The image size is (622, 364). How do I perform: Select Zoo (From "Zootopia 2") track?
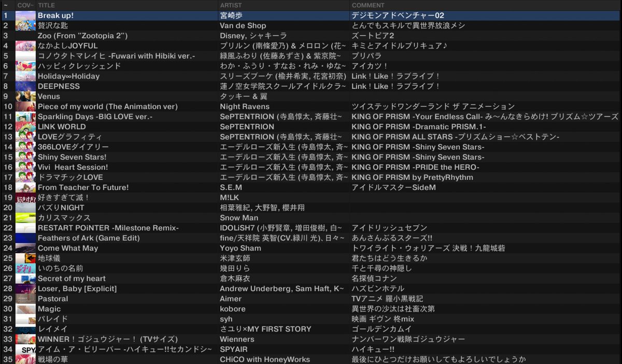click(x=82, y=36)
